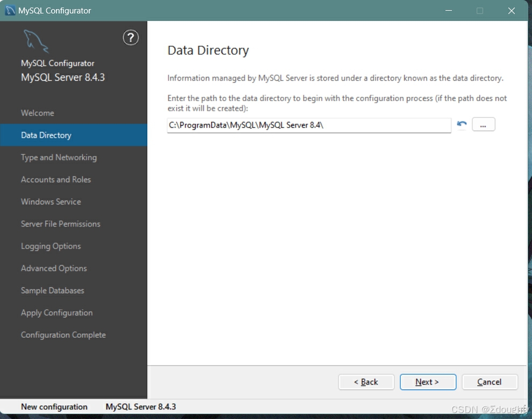Click the 'New configuration' status bar text
Image resolution: width=532 pixels, height=419 pixels.
[54, 407]
